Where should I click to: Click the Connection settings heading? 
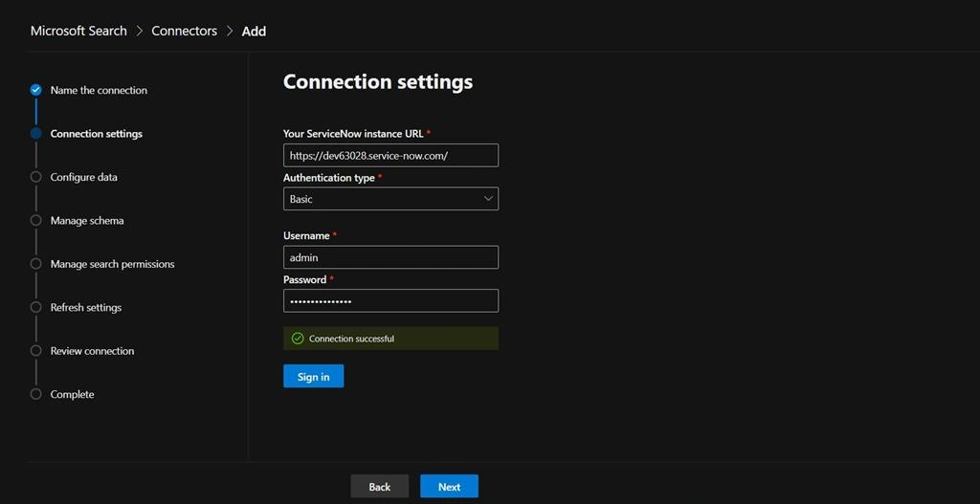378,82
